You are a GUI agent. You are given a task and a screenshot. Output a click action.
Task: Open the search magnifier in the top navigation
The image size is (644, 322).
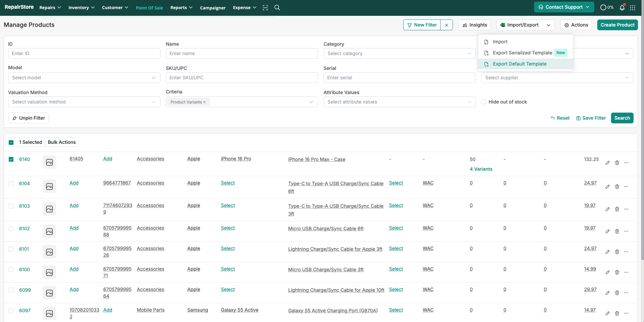click(277, 8)
